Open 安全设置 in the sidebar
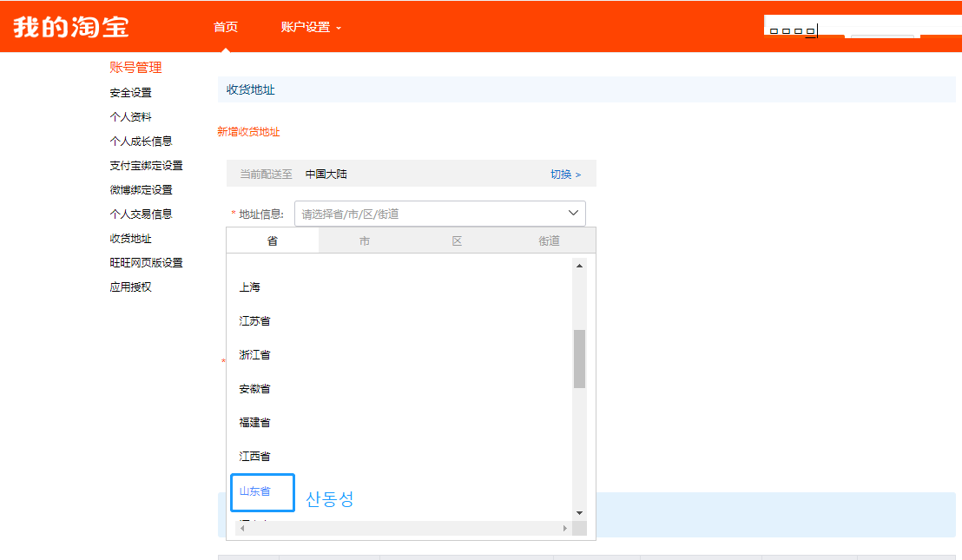 [131, 93]
